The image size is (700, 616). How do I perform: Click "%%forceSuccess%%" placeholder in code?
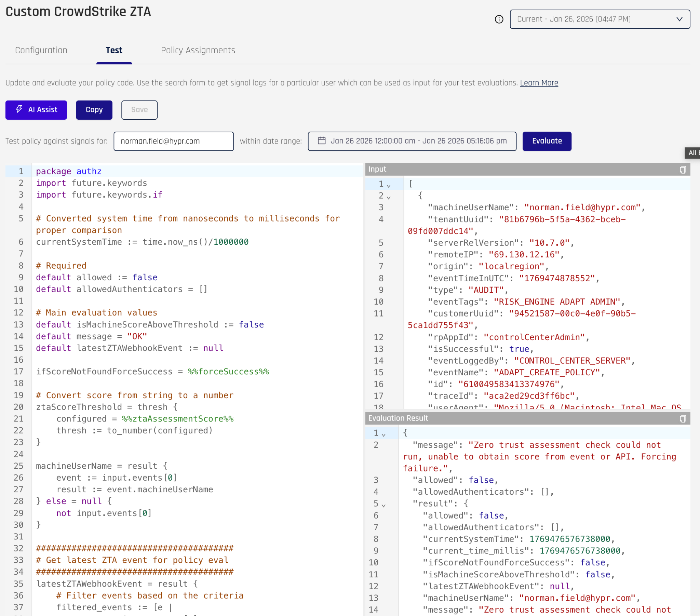tap(228, 372)
